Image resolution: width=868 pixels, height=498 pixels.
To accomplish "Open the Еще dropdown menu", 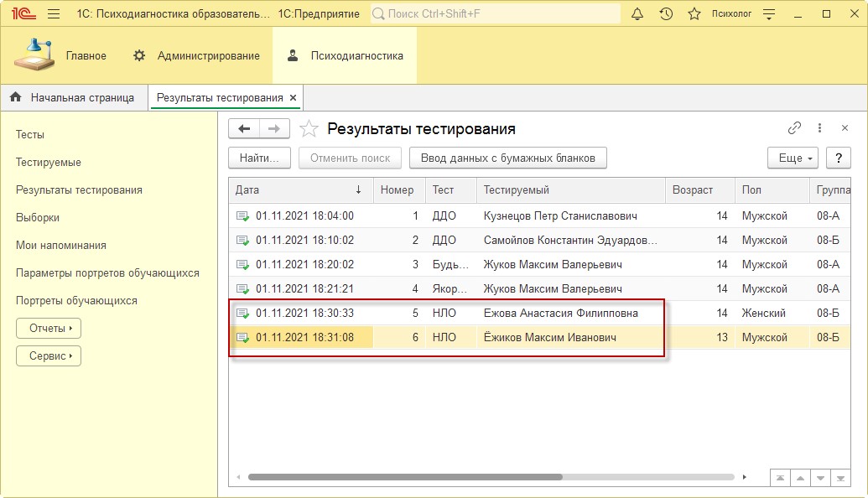I will point(791,158).
